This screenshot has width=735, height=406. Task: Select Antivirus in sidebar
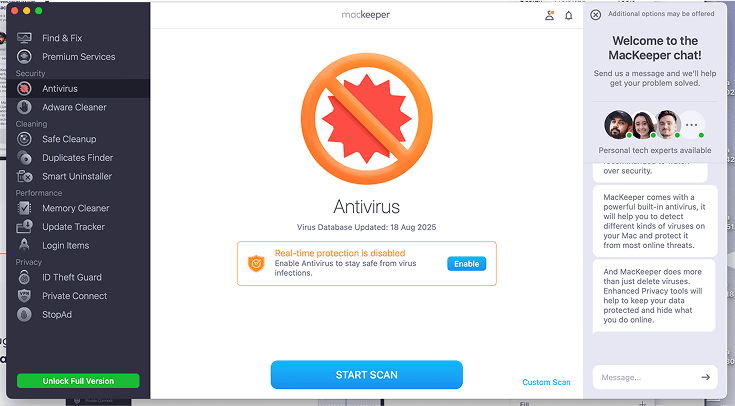(x=60, y=89)
